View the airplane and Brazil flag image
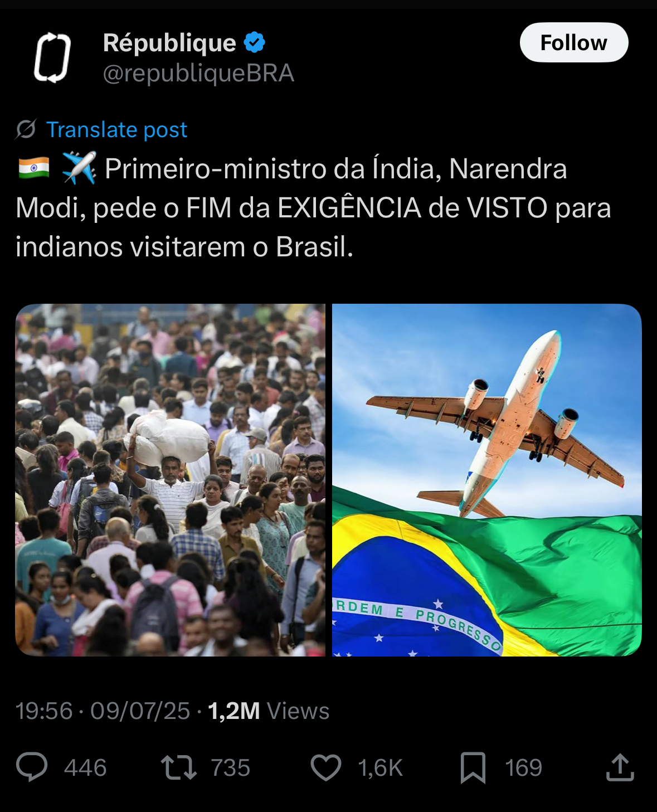The height and width of the screenshot is (812, 657). click(487, 480)
